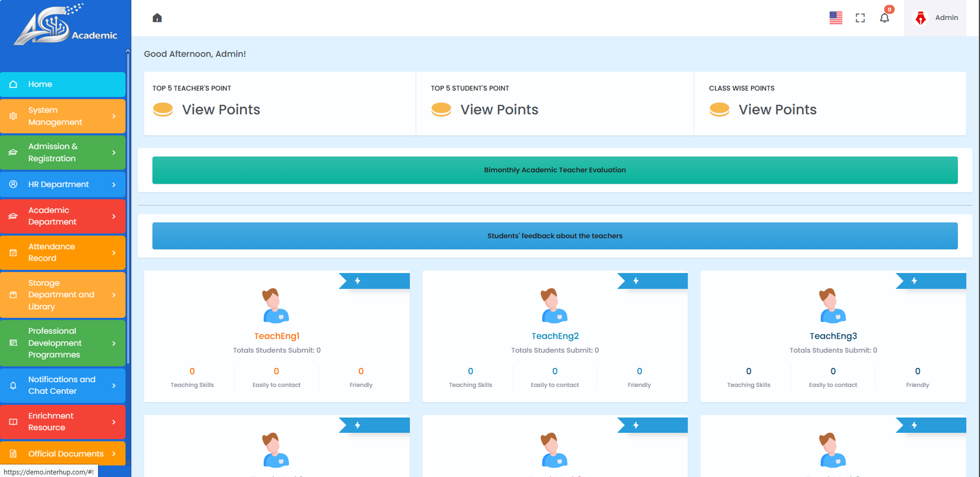Click the home icon in top bar

point(157,18)
